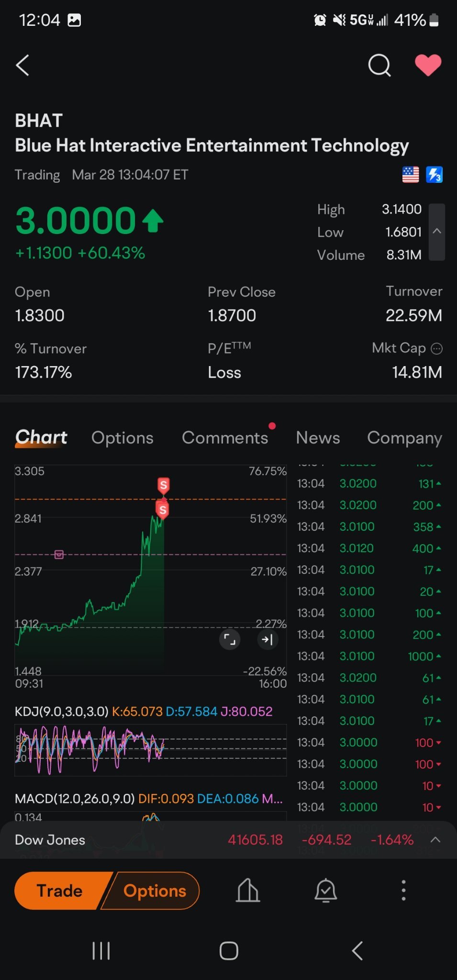Open Android recent apps button

101,951
